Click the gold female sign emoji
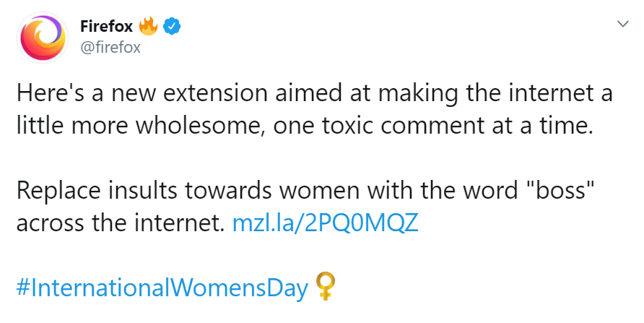The width and height of the screenshot is (644, 323). (x=326, y=287)
